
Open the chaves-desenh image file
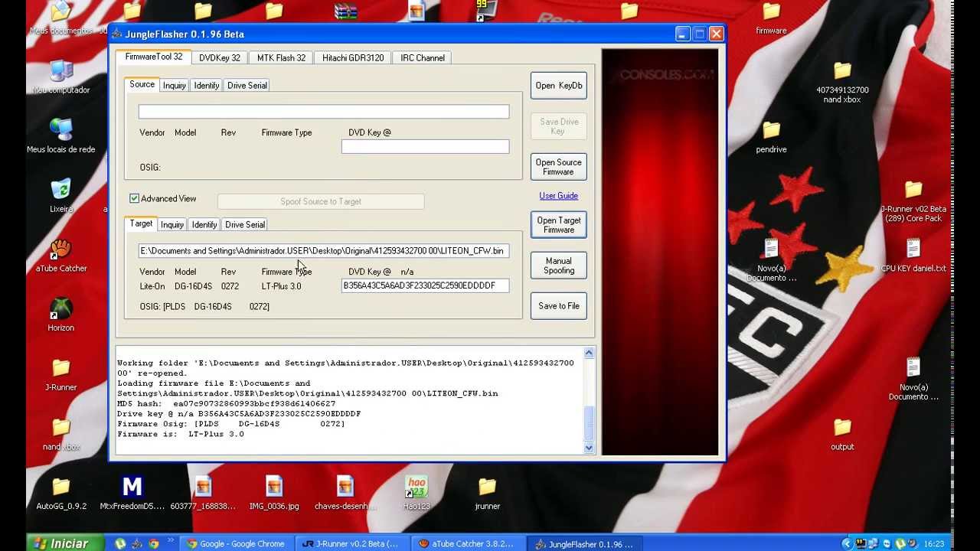[x=345, y=487]
